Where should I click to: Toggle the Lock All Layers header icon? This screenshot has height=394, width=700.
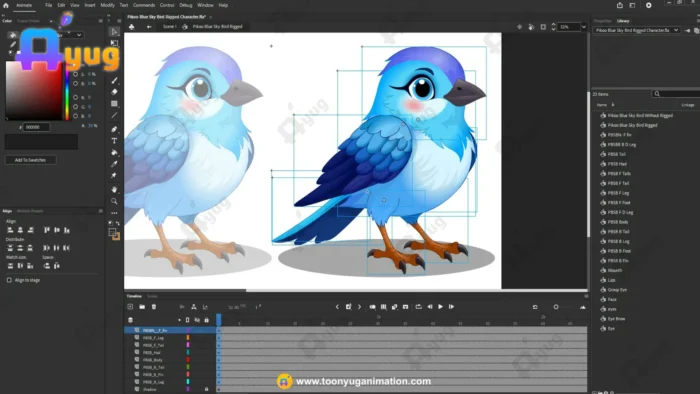pyautogui.click(x=206, y=320)
